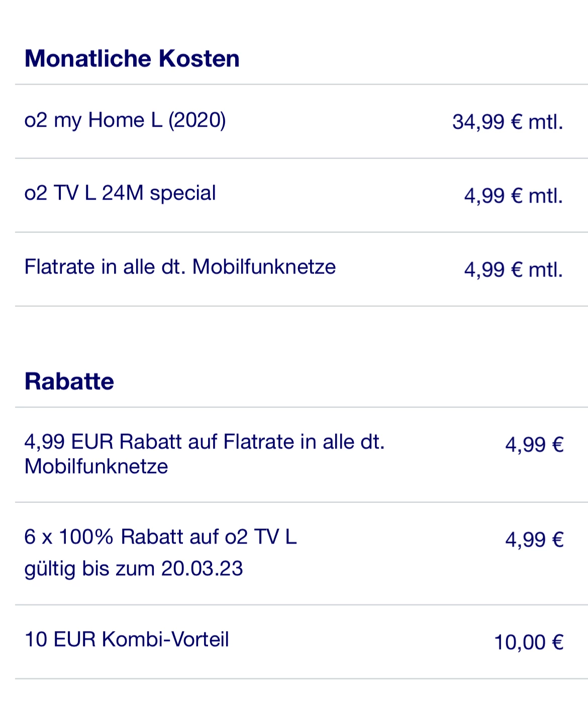Click the 34,99 € mtl. price
This screenshot has width=588, height=702.
(x=507, y=122)
